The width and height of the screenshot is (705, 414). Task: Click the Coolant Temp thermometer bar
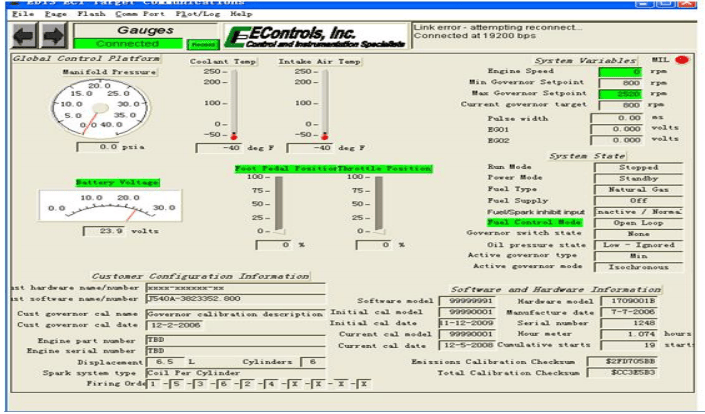click(x=234, y=104)
